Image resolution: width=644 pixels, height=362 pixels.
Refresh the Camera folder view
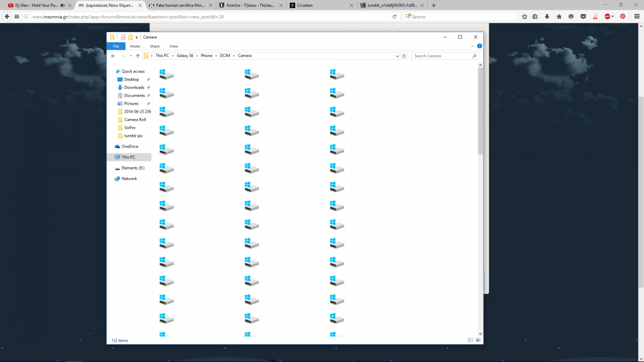(404, 56)
